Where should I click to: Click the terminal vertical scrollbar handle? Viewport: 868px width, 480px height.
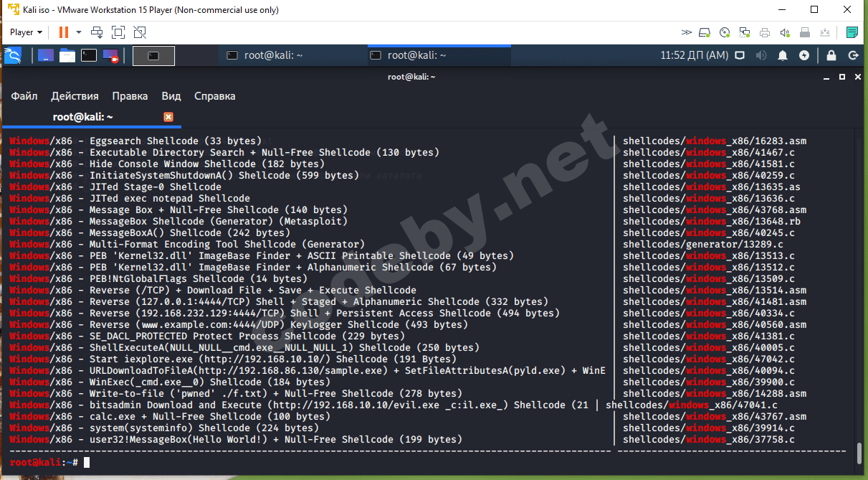click(860, 453)
